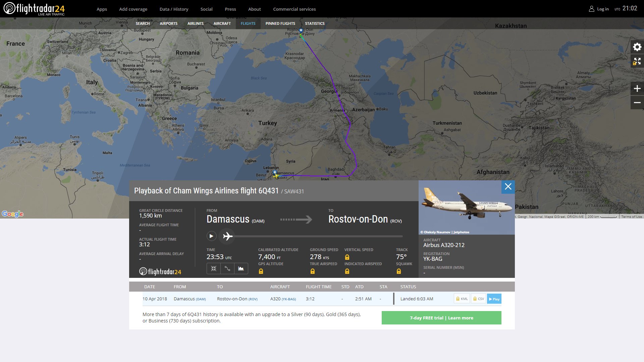Start the 7-day FREE trial
The height and width of the screenshot is (362, 644).
tap(441, 318)
